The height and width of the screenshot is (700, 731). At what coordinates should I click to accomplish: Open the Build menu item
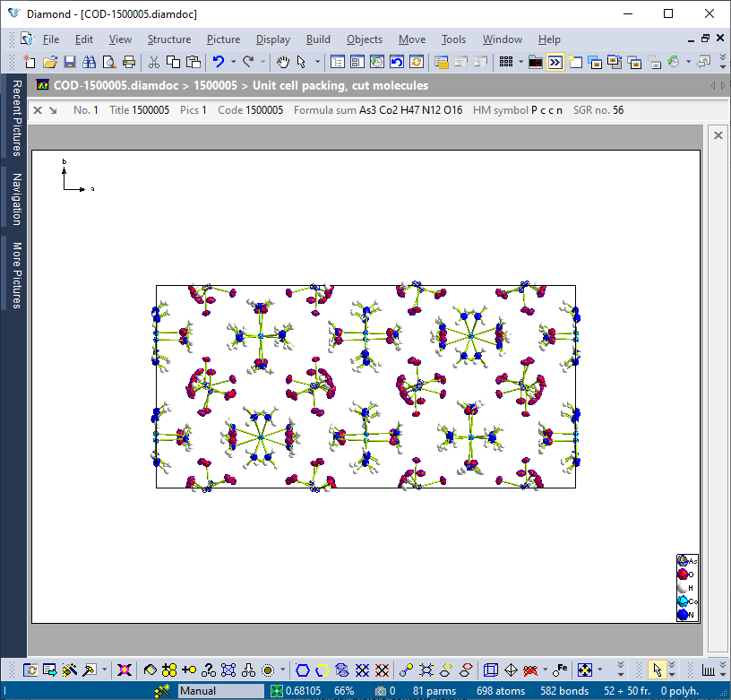click(318, 39)
